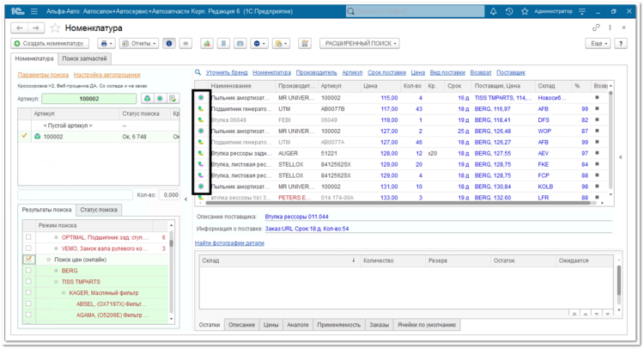Open the Описание bottom tab
The width and height of the screenshot is (644, 349).
[241, 325]
